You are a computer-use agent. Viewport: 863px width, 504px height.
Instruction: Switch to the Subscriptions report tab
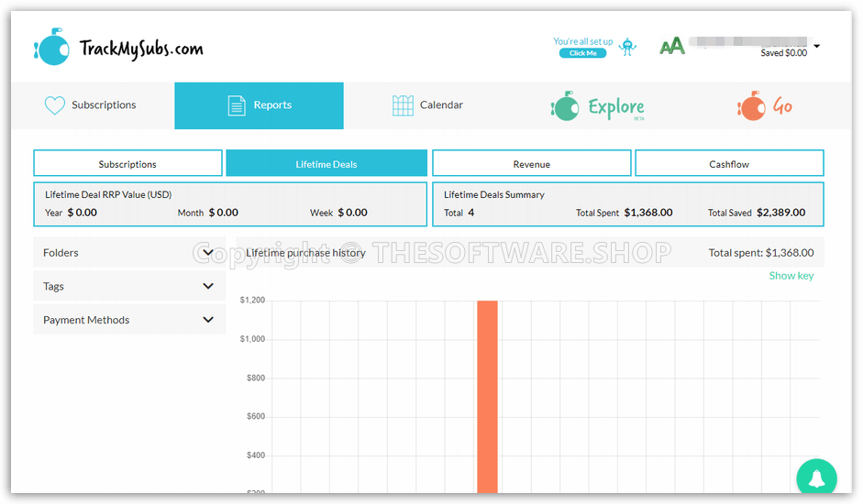(x=127, y=164)
